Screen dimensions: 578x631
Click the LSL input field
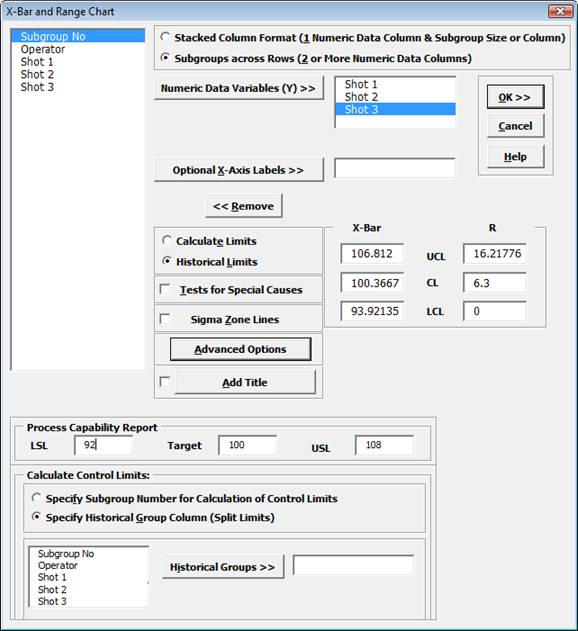[x=103, y=445]
